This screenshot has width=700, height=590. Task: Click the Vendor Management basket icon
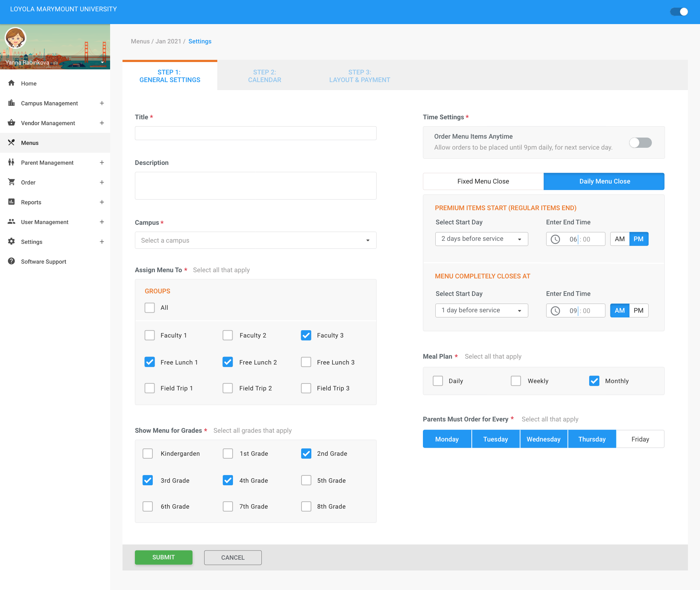(11, 123)
